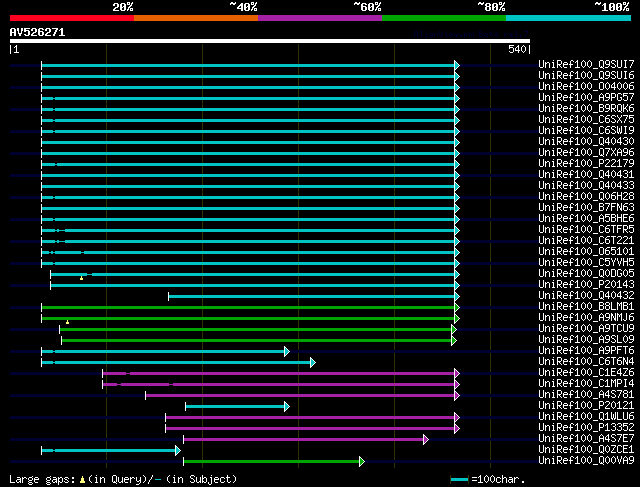Click the query end position 540 label

click(517, 49)
